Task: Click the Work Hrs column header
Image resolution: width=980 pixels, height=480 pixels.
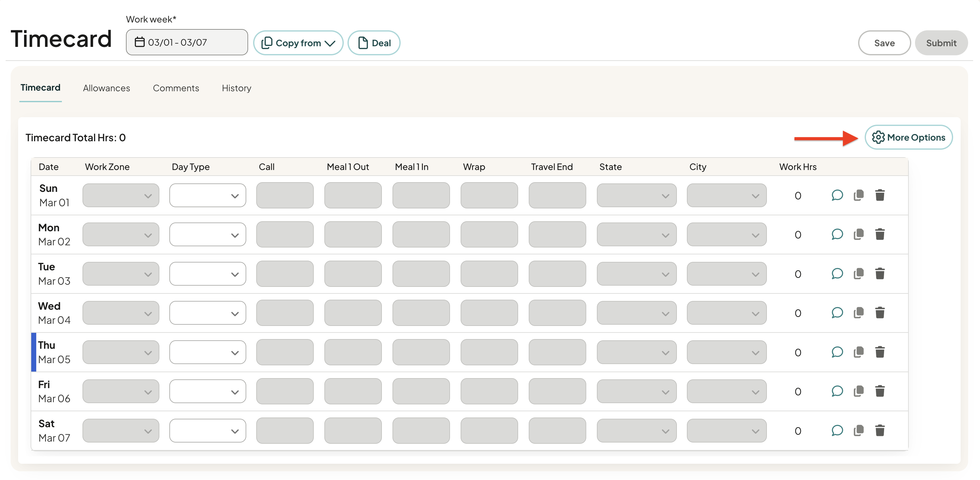Action: coord(798,167)
